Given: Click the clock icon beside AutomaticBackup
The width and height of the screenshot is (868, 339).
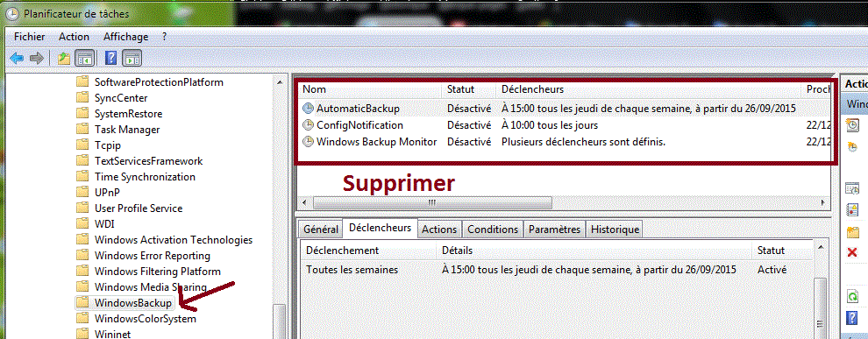Looking at the screenshot, I should point(308,109).
